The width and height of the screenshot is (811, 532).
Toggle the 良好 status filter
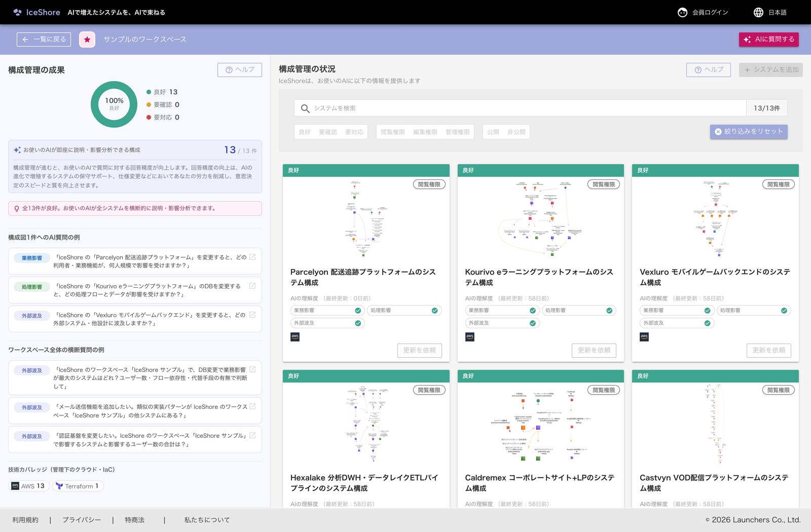coord(305,132)
